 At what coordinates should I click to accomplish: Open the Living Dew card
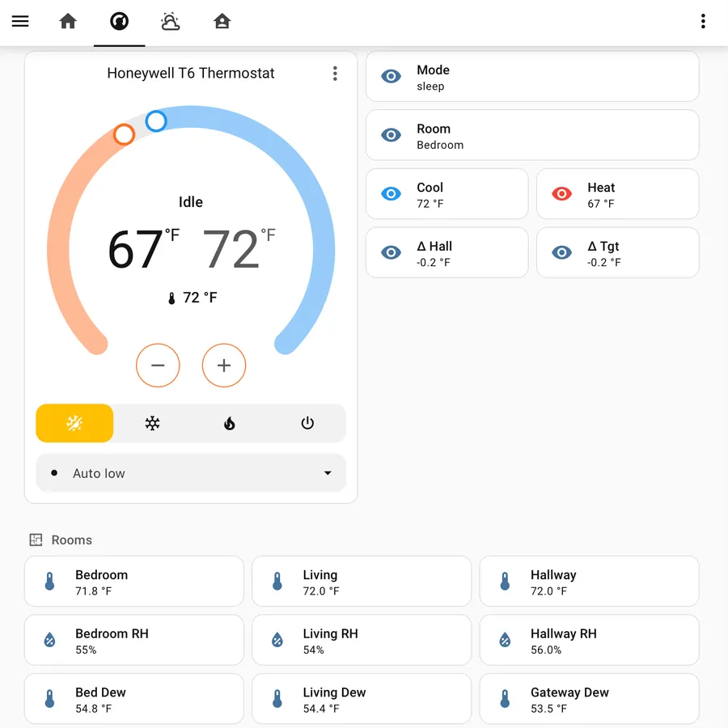tap(362, 699)
